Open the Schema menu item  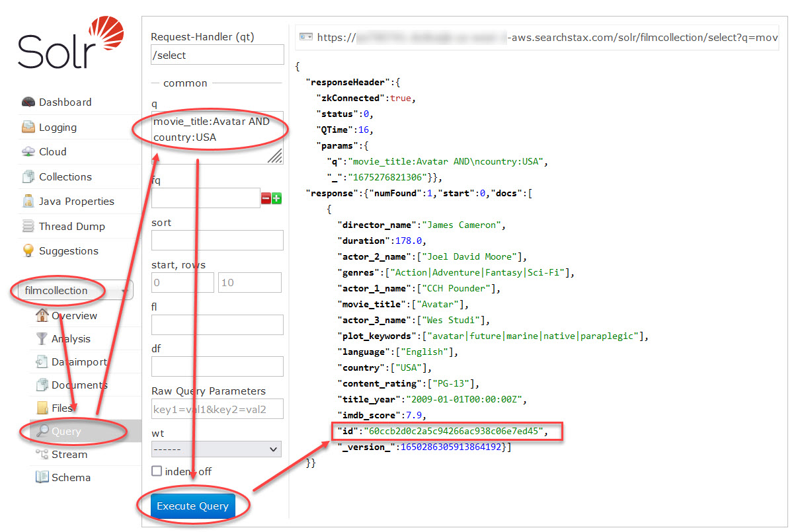71,477
